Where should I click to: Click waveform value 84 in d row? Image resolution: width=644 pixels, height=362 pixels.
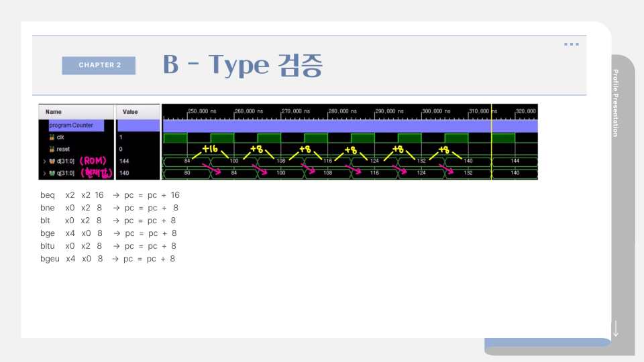coord(187,161)
